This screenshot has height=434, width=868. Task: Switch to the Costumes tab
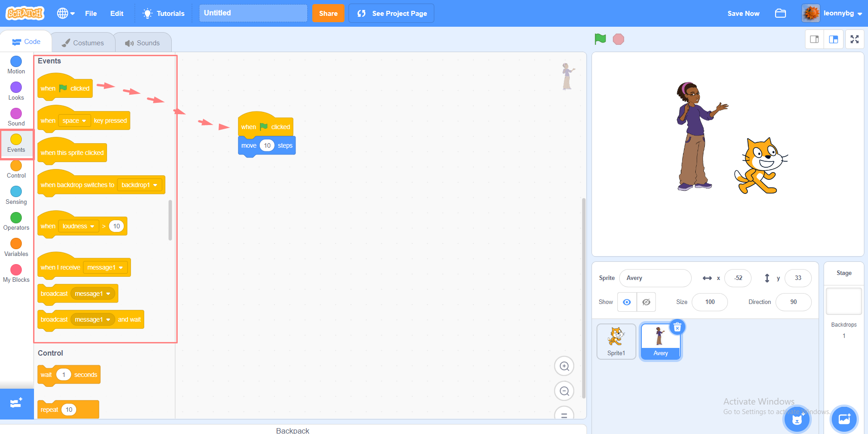[83, 43]
